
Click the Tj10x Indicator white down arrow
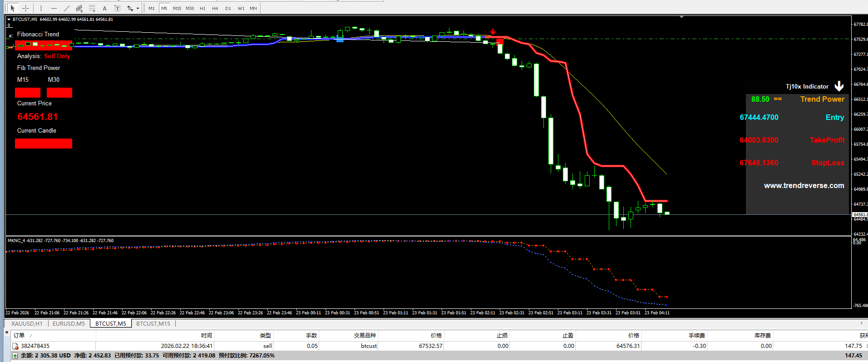pyautogui.click(x=839, y=86)
